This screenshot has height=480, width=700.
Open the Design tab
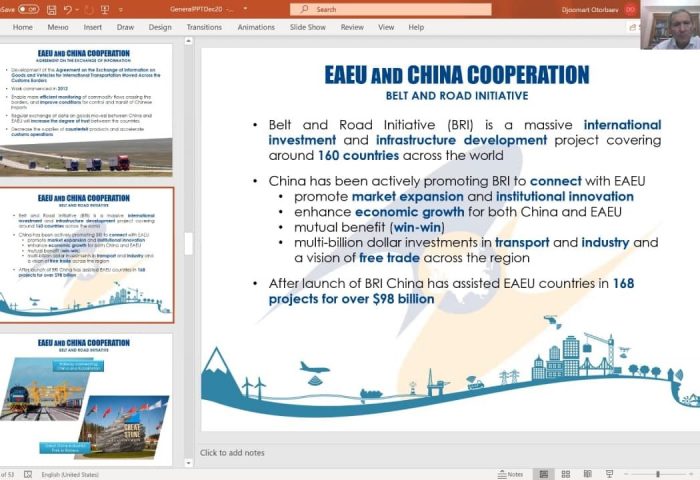[160, 27]
